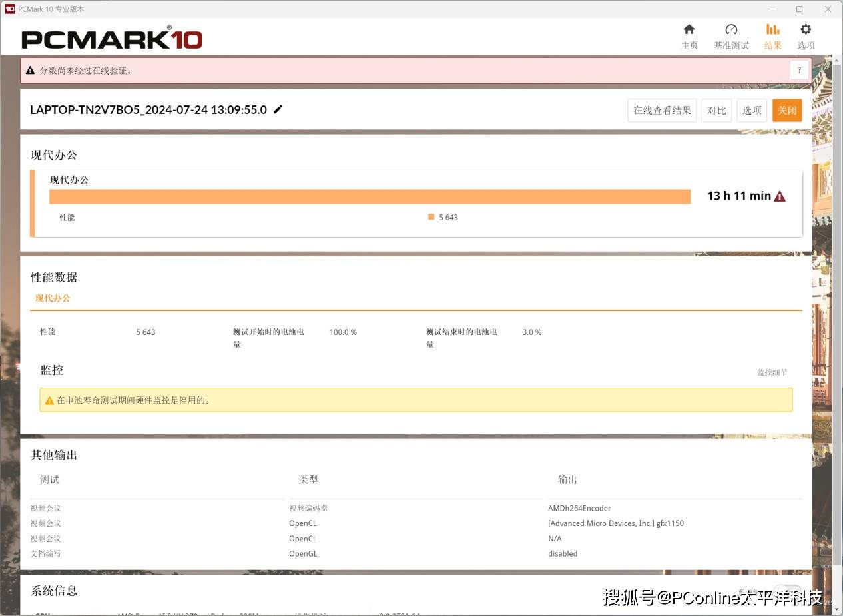Click the PCMark 10 title bar app icon
The height and width of the screenshot is (616, 843).
(x=9, y=9)
